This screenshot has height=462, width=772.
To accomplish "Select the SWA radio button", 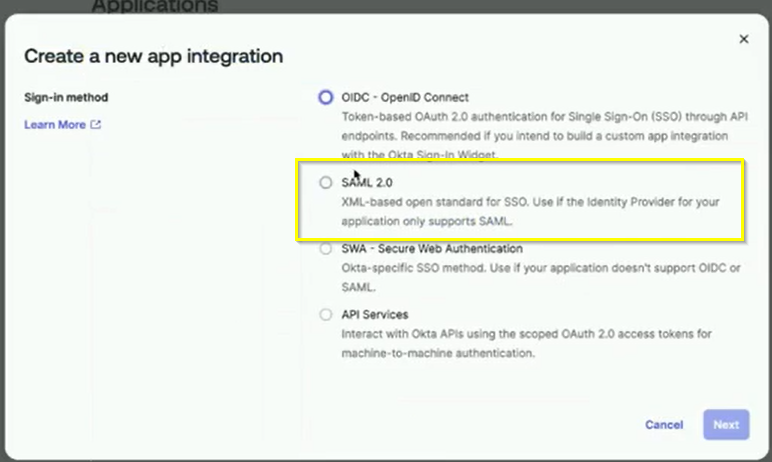I will (325, 249).
